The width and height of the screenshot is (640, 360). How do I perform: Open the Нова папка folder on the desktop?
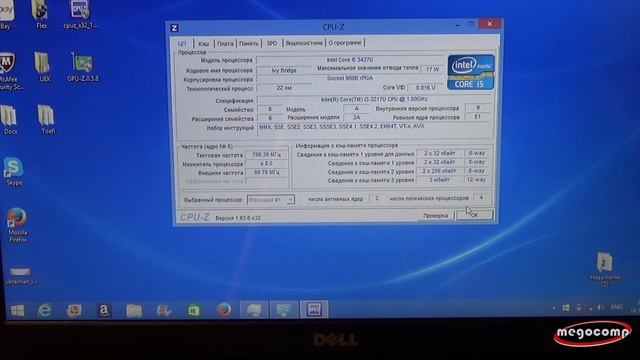[x=605, y=269]
